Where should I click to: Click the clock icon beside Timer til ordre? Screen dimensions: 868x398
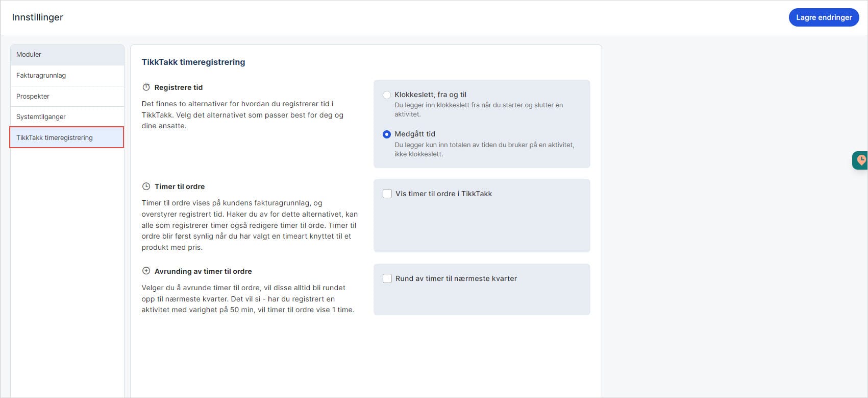[x=146, y=186]
